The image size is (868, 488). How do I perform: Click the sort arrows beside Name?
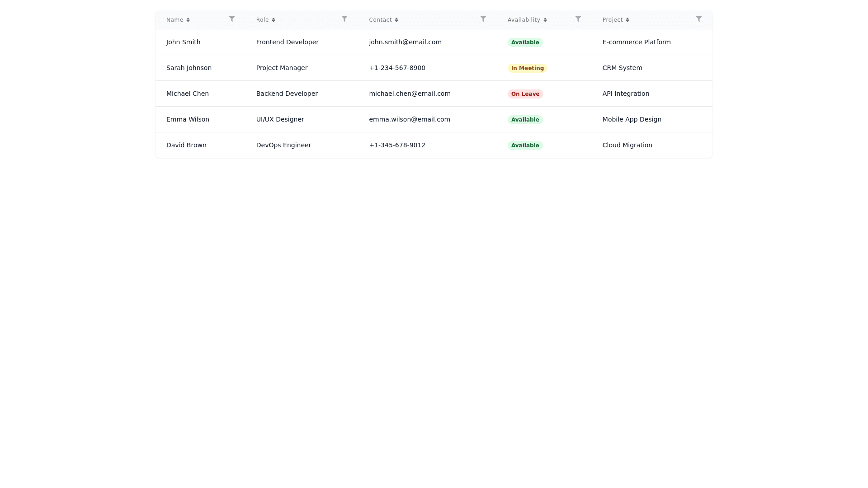(x=188, y=20)
